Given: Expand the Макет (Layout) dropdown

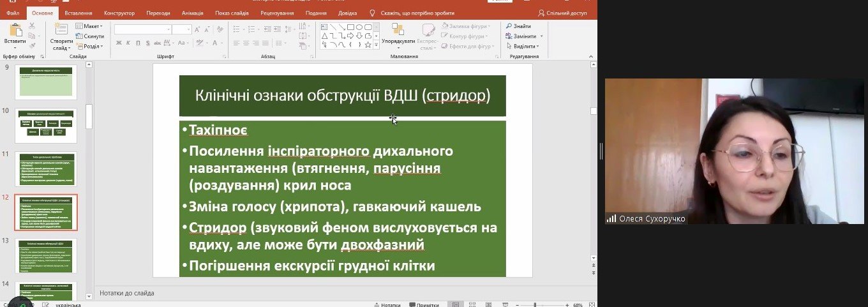Looking at the screenshot, I should click(x=89, y=26).
